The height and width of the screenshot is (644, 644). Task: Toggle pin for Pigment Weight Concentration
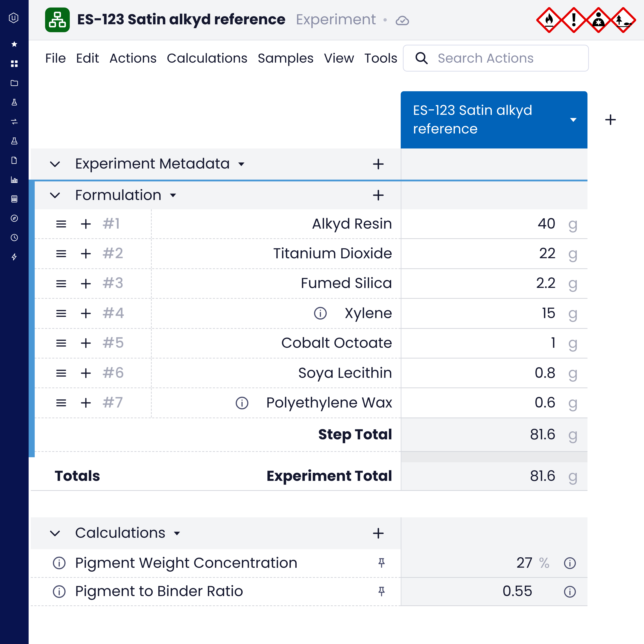[x=381, y=563]
